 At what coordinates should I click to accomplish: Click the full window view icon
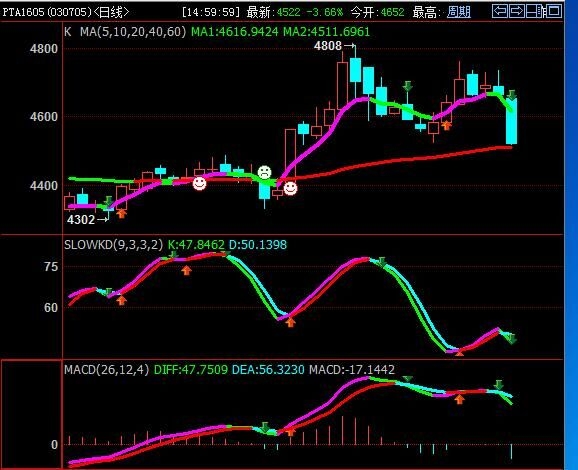[554, 11]
